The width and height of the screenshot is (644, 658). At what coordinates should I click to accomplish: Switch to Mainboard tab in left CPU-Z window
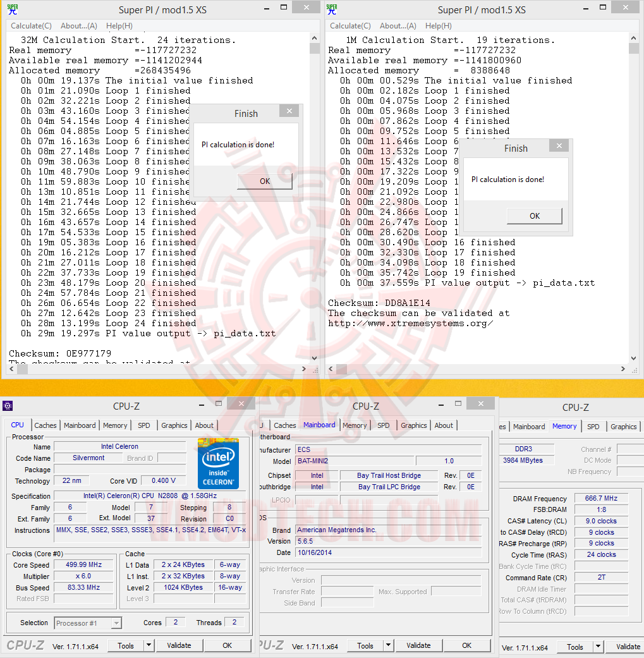pyautogui.click(x=80, y=425)
